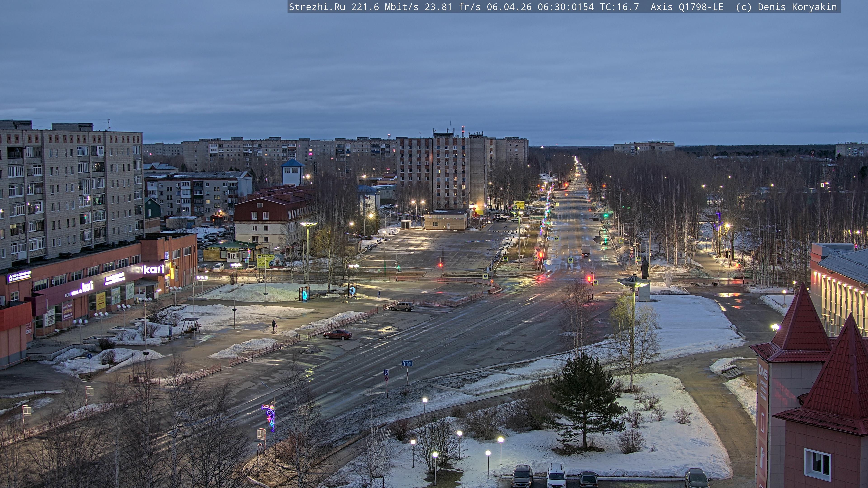Click the blue lane direction road sign
The height and width of the screenshot is (488, 868).
(407, 363)
